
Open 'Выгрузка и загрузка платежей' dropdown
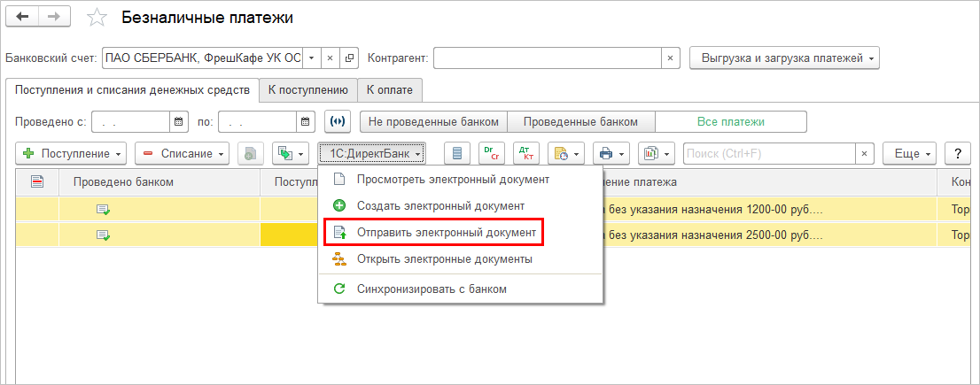(784, 58)
